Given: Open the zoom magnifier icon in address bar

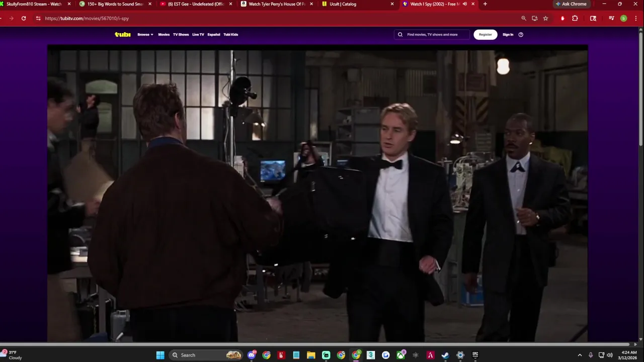Looking at the screenshot, I should pos(524,18).
